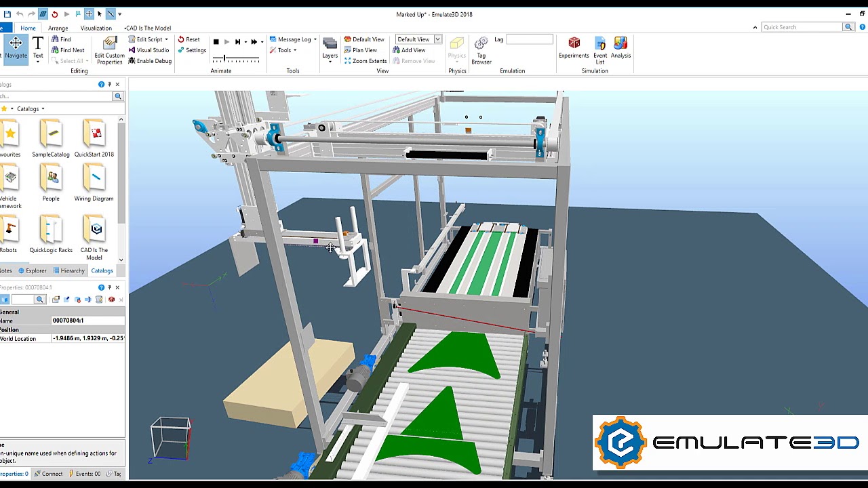Open the Analysis tool
868x488 pixels.
(620, 48)
